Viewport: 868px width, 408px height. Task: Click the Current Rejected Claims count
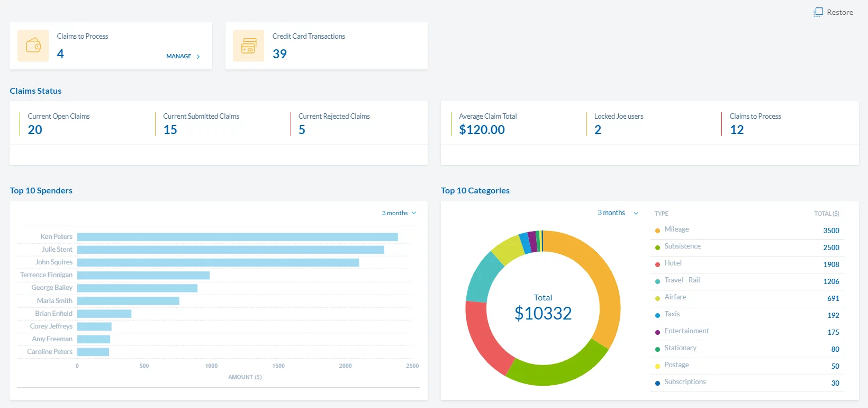(x=302, y=130)
